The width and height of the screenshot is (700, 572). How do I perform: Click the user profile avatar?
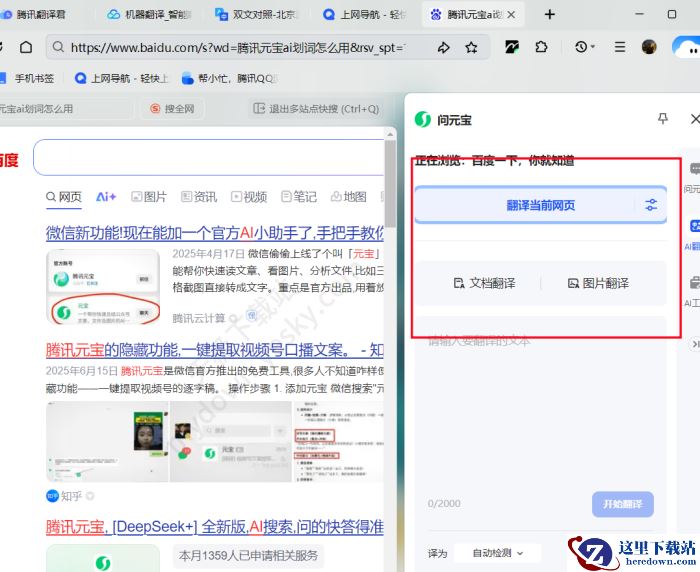tap(649, 47)
